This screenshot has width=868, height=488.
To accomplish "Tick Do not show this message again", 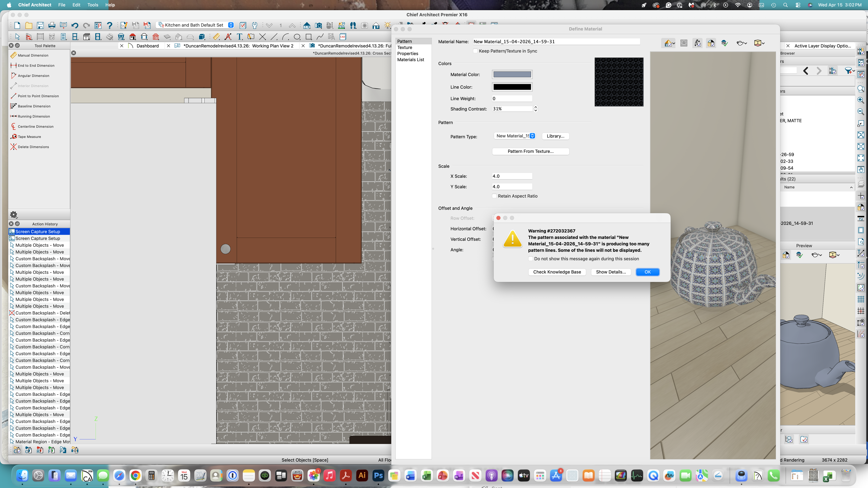I will pos(531,259).
